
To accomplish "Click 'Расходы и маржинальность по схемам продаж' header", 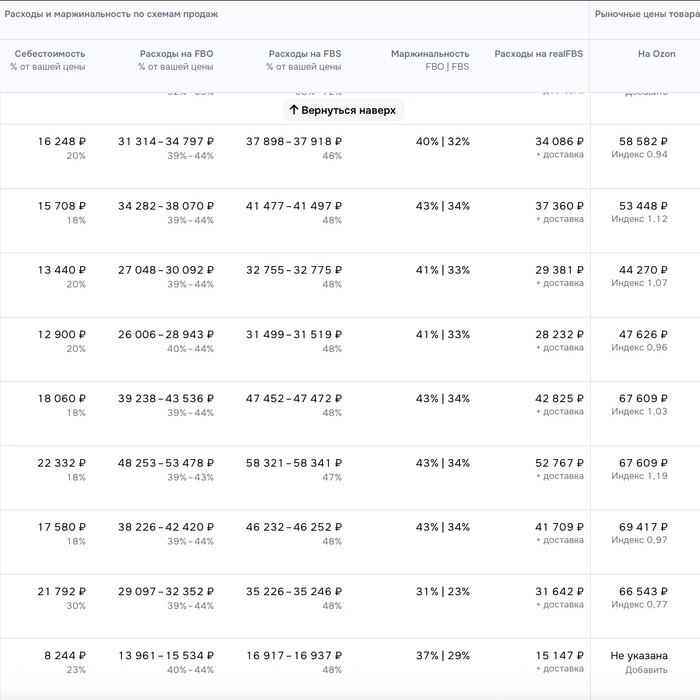I will [x=112, y=14].
